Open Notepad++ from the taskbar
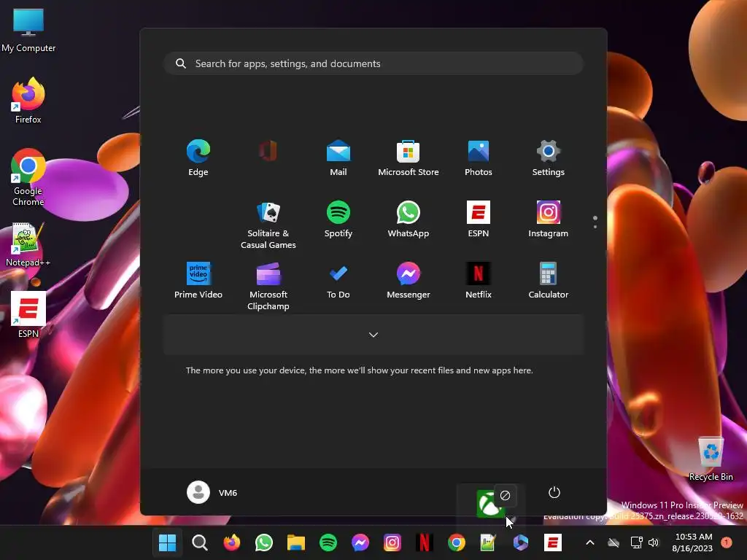 (488, 542)
